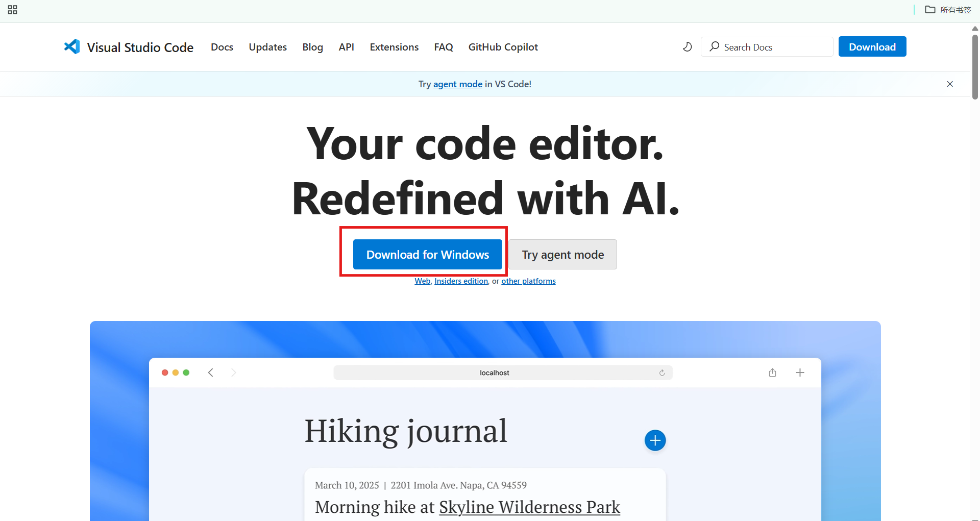Open the Skyline Wilderness Park link

click(529, 507)
